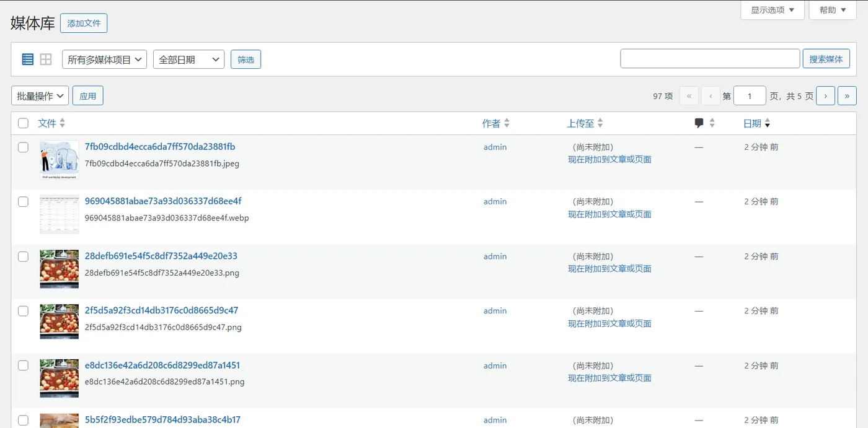Image resolution: width=868 pixels, height=428 pixels.
Task: Open thumbnail of 2f5d5a92f3cd14db3176c0d8665d9c47
Action: pyautogui.click(x=60, y=321)
